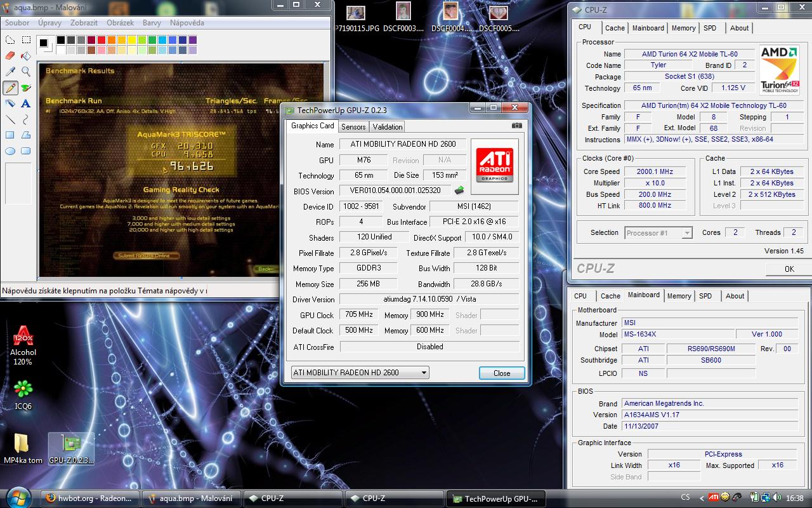Open SPD tab in upper CPU-Z window

[x=710, y=28]
